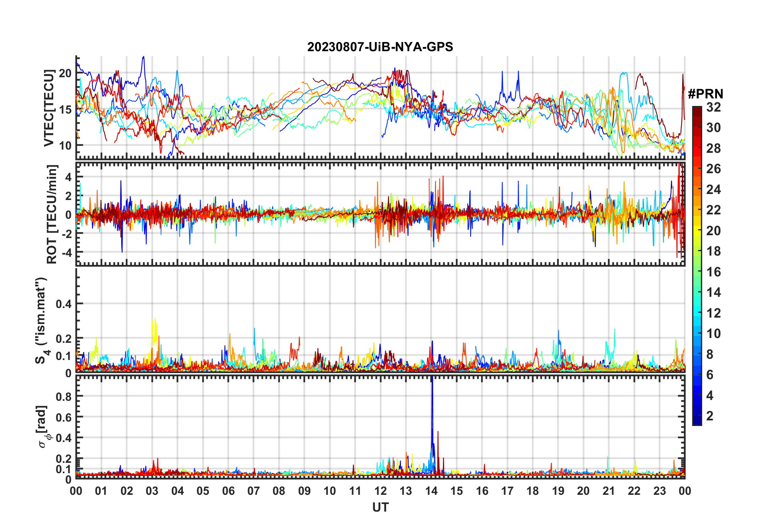
Task: Click x-axis tick label 18
Action: pyautogui.click(x=533, y=491)
